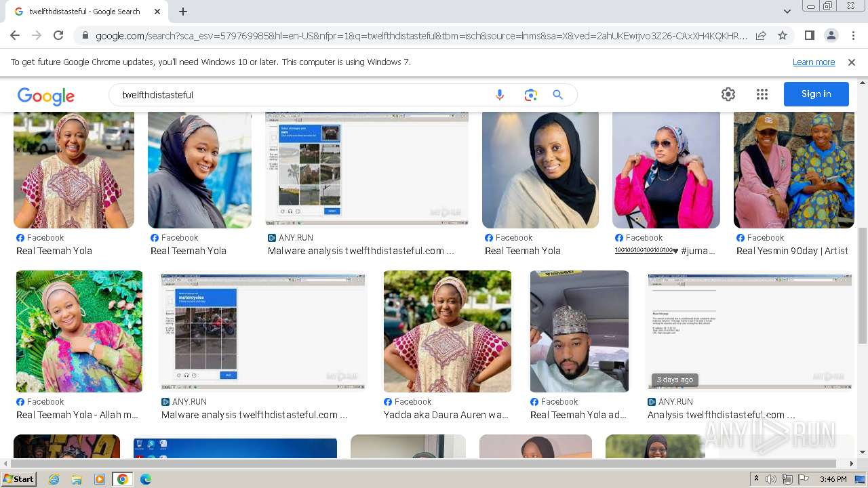This screenshot has width=868, height=488.
Task: Click scrollbar down arrow
Action: (863, 452)
